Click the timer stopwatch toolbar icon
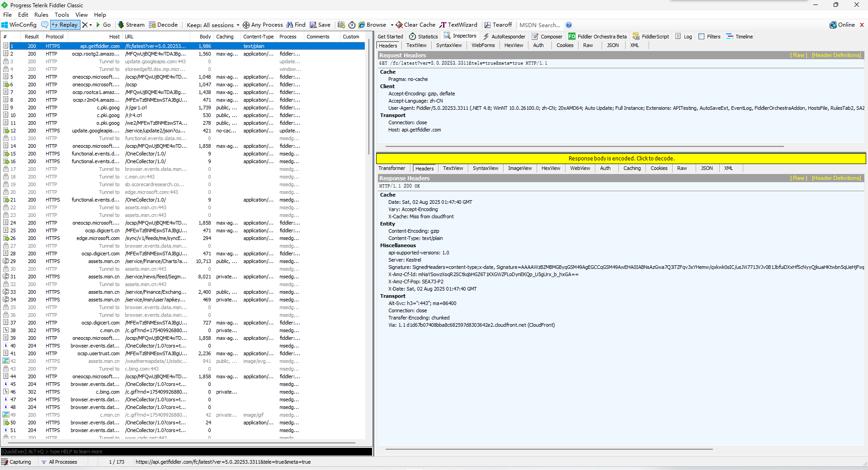 pos(352,25)
